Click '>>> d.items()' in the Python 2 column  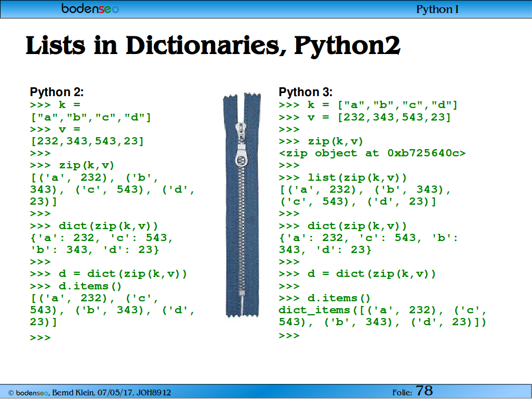[x=76, y=286]
